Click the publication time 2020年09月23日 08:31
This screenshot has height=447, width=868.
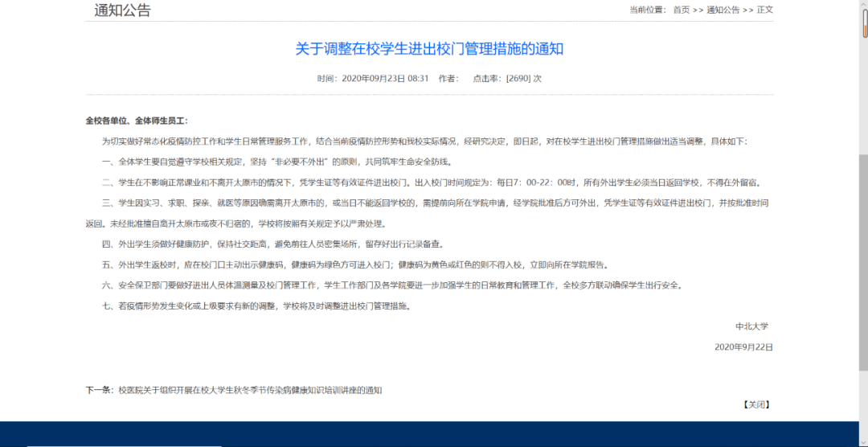click(x=385, y=79)
